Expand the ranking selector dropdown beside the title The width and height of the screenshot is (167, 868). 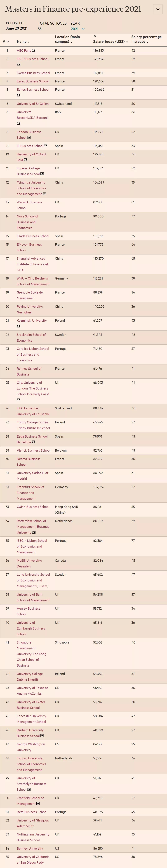(x=158, y=9)
